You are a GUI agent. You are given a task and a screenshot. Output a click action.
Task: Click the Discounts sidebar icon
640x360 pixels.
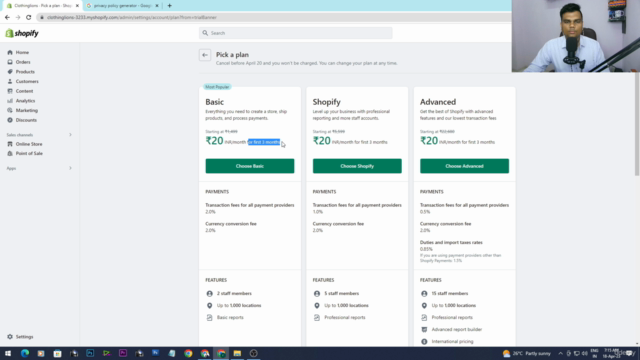pos(10,120)
